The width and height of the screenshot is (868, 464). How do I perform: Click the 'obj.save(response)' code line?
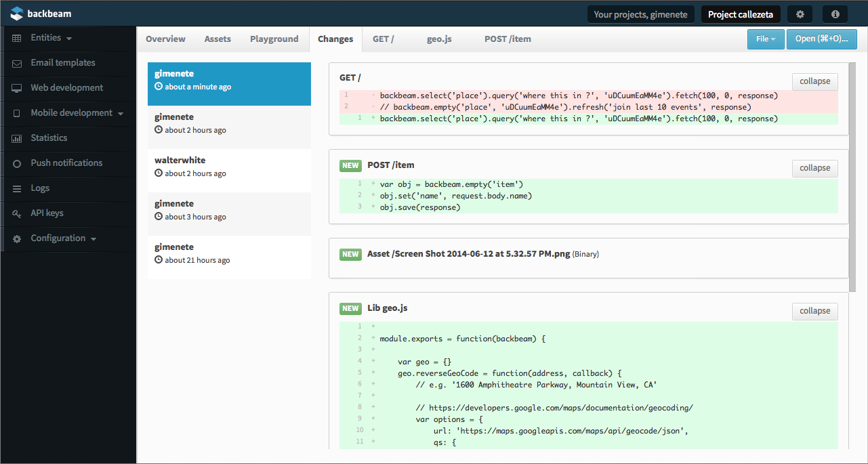coord(420,207)
